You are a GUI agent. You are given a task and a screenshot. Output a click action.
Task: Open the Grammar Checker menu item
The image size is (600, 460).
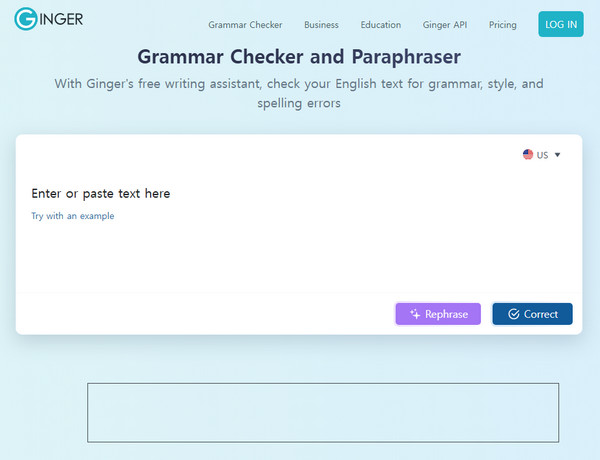(245, 25)
